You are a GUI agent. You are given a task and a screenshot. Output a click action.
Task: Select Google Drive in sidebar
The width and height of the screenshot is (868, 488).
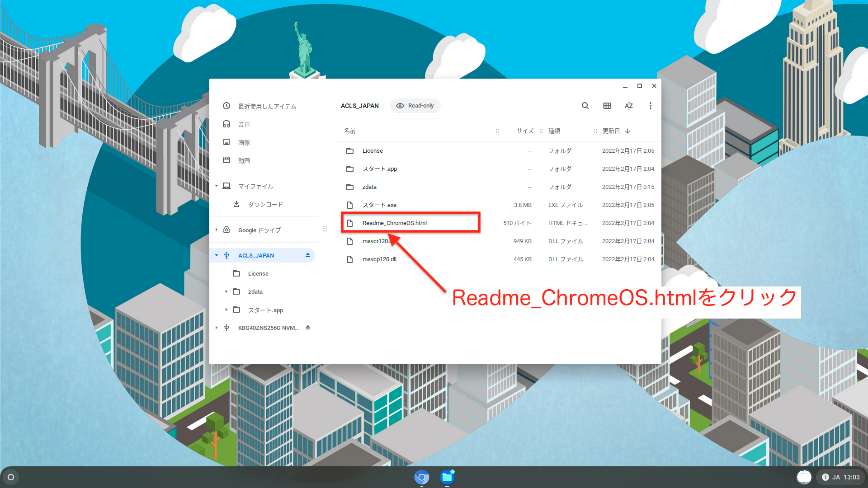click(259, 230)
